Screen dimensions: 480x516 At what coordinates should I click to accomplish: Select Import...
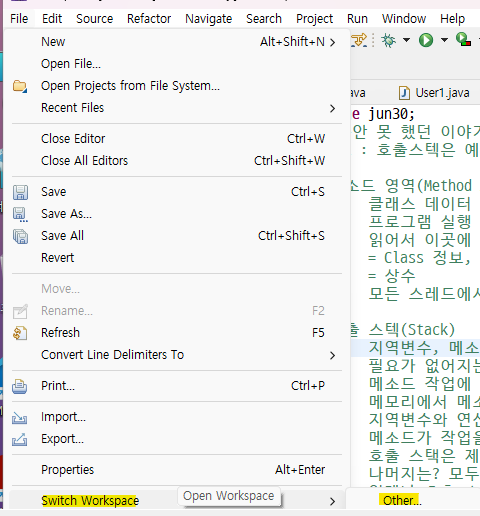(x=177, y=417)
